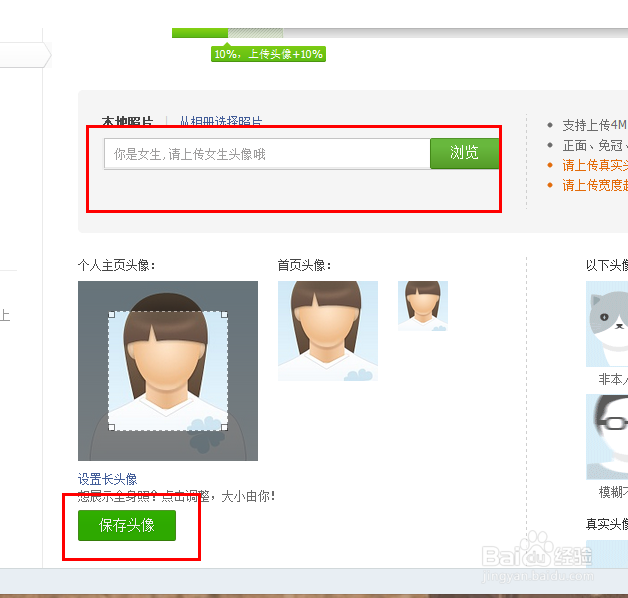This screenshot has height=598, width=628.
Task: Click the gray cat sample avatar image
Action: (607, 324)
